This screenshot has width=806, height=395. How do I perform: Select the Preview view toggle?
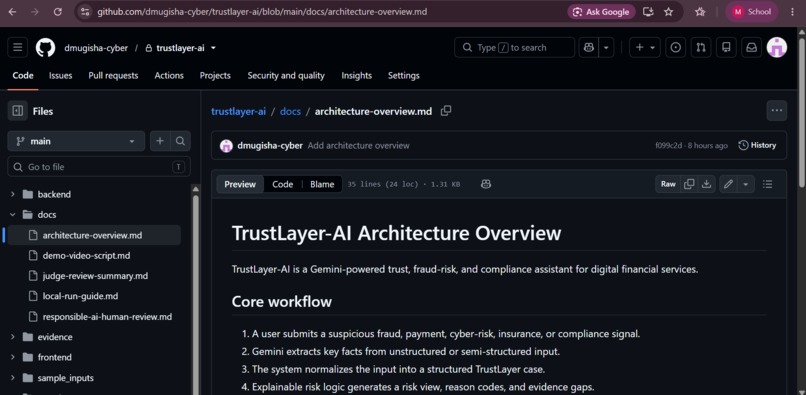pos(240,184)
